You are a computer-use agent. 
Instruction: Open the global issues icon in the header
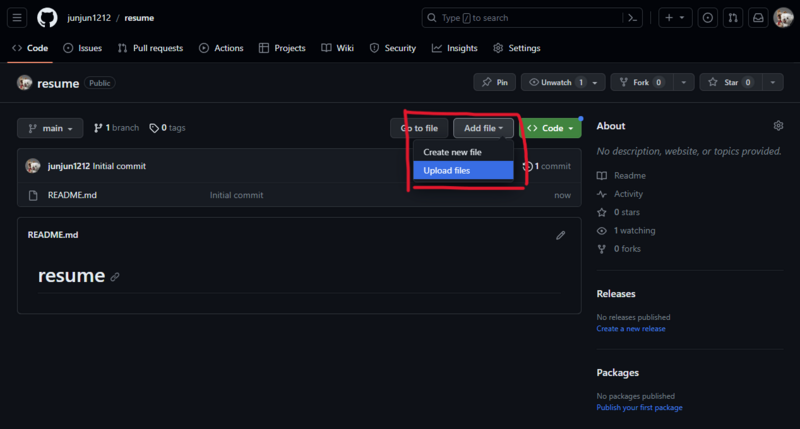[707, 18]
